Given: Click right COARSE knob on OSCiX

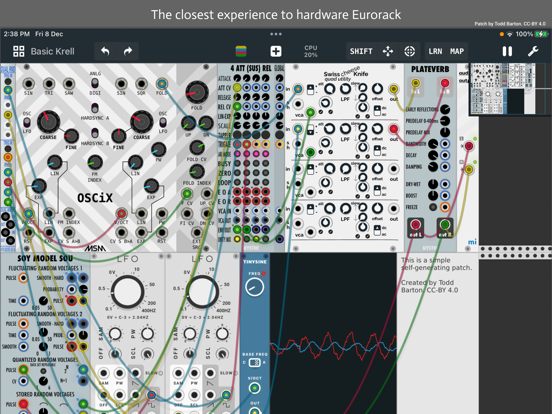Looking at the screenshot, I should point(142,121).
